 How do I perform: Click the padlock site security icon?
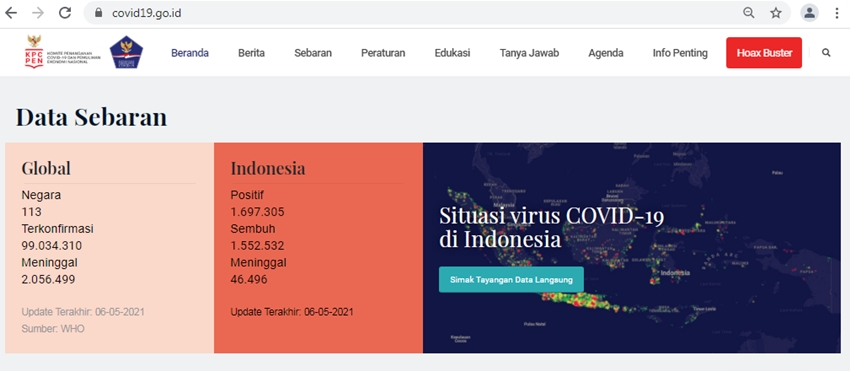pyautogui.click(x=99, y=13)
